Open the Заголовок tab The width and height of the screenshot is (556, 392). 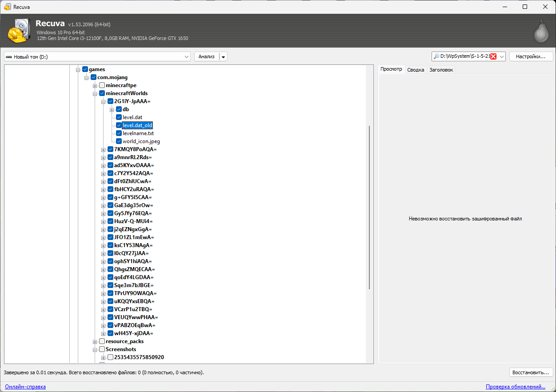pyautogui.click(x=441, y=70)
